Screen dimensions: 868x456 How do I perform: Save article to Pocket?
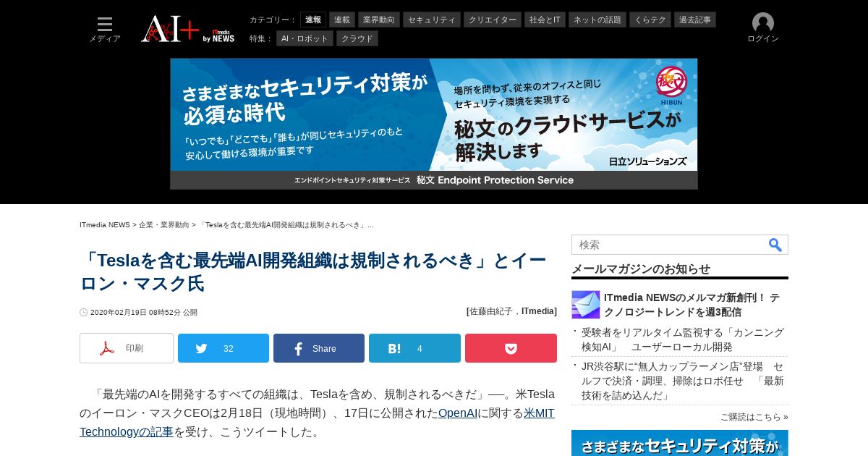(x=511, y=348)
